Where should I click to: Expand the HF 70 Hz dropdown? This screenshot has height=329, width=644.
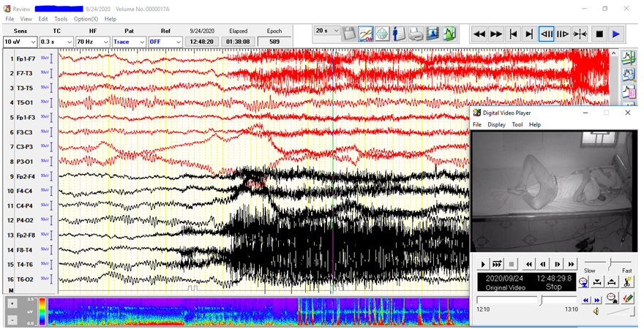pyautogui.click(x=92, y=42)
